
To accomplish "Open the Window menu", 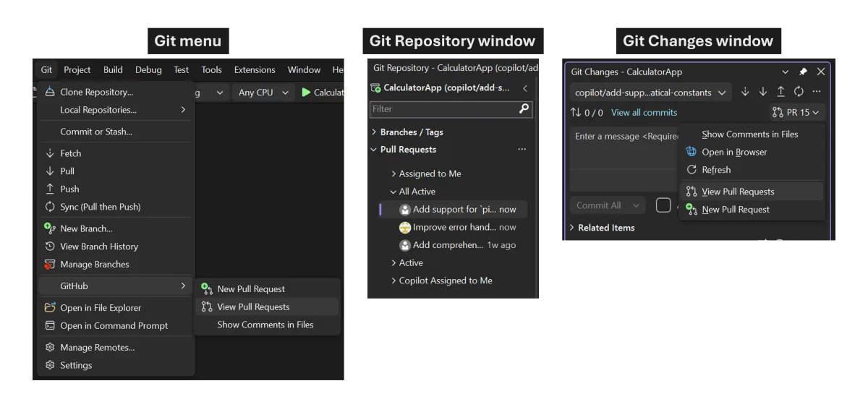I will click(x=304, y=70).
